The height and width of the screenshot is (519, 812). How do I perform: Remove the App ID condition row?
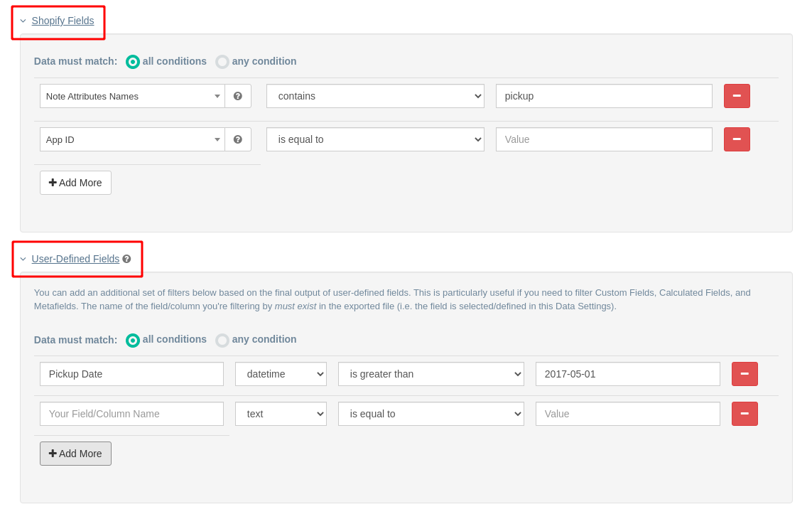[x=737, y=139]
